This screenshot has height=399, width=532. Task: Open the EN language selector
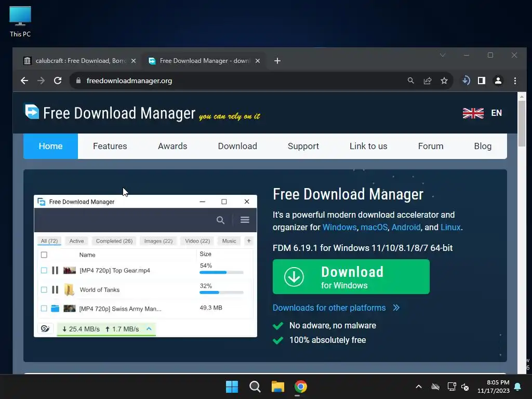point(496,113)
